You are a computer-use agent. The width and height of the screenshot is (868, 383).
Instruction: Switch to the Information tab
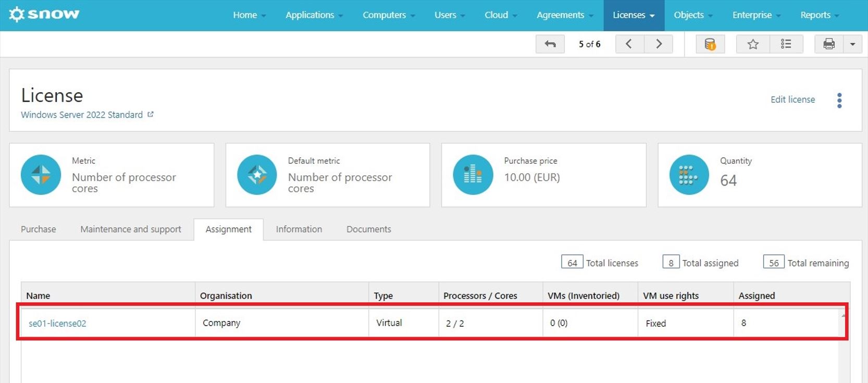coord(299,229)
